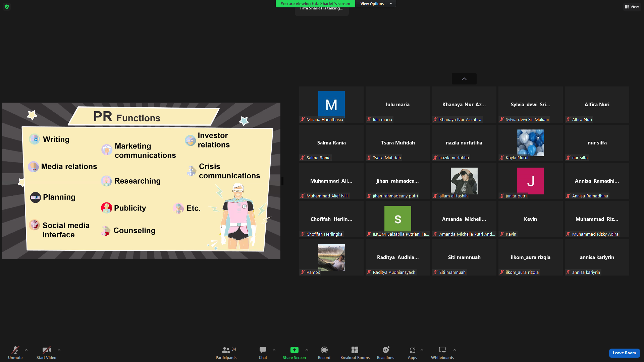The image size is (644, 362).
Task: Open Whiteboards
Action: coord(442,353)
